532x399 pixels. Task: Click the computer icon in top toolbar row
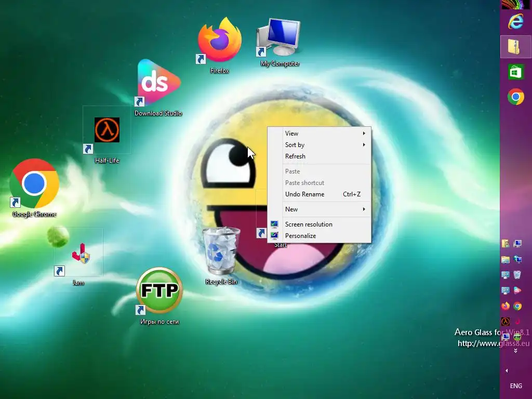[x=517, y=244]
